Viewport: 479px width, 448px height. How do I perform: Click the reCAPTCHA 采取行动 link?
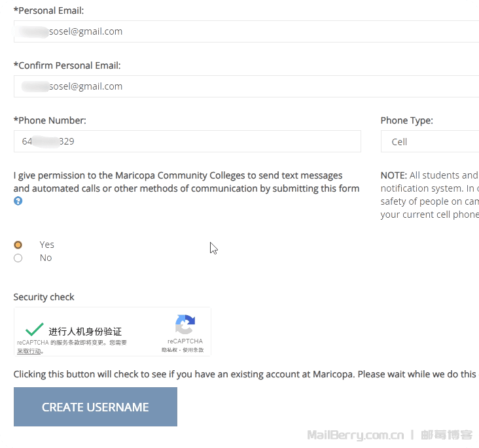tap(29, 351)
